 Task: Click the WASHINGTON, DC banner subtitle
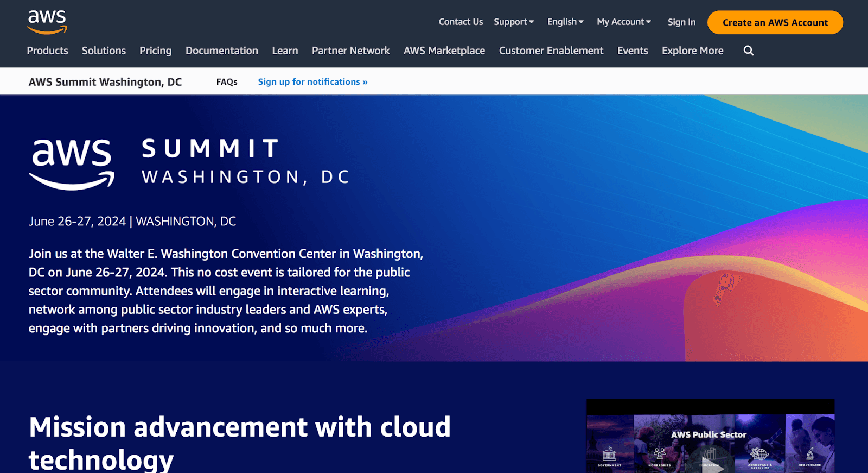[245, 177]
